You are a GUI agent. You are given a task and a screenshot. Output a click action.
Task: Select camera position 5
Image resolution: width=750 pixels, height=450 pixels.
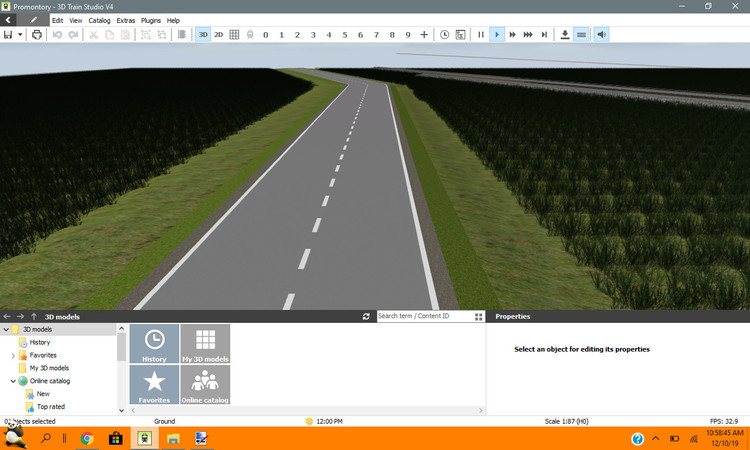[345, 34]
